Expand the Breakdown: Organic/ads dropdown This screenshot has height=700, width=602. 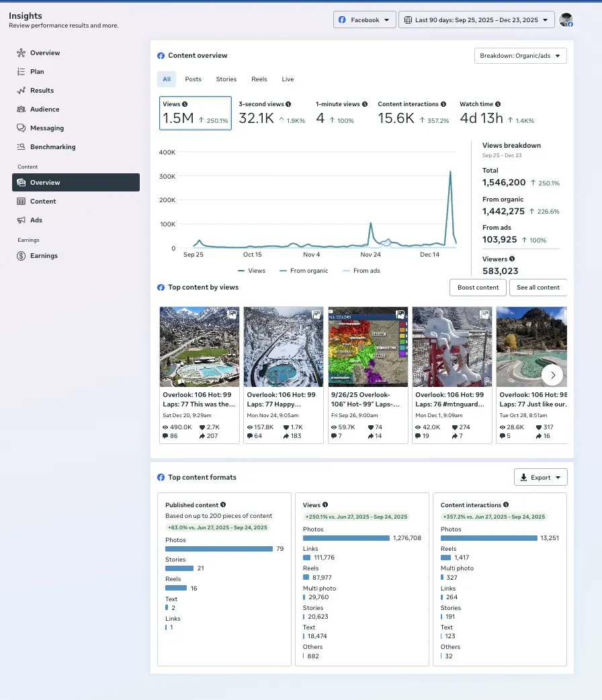520,56
